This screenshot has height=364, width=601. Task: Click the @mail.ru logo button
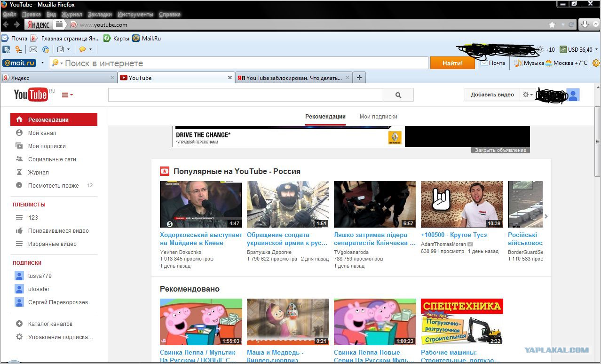19,63
